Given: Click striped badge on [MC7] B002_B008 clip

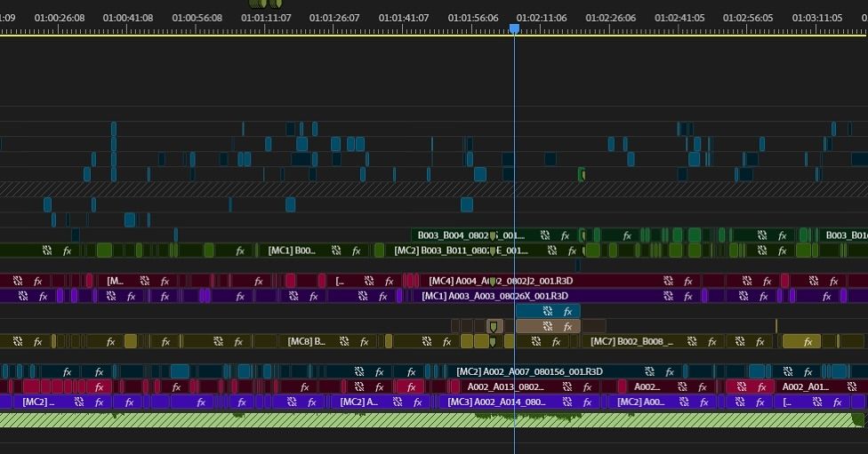Looking at the screenshot, I should (x=692, y=342).
